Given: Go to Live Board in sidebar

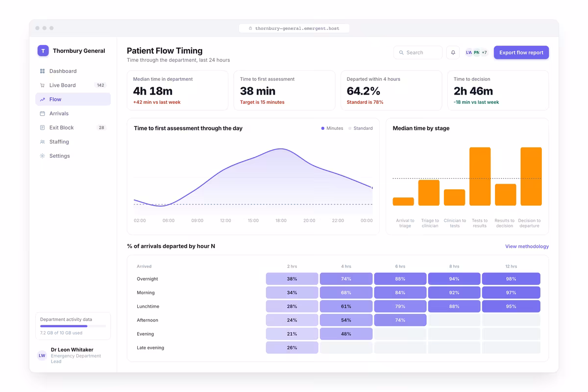Looking at the screenshot, I should 73,85.
